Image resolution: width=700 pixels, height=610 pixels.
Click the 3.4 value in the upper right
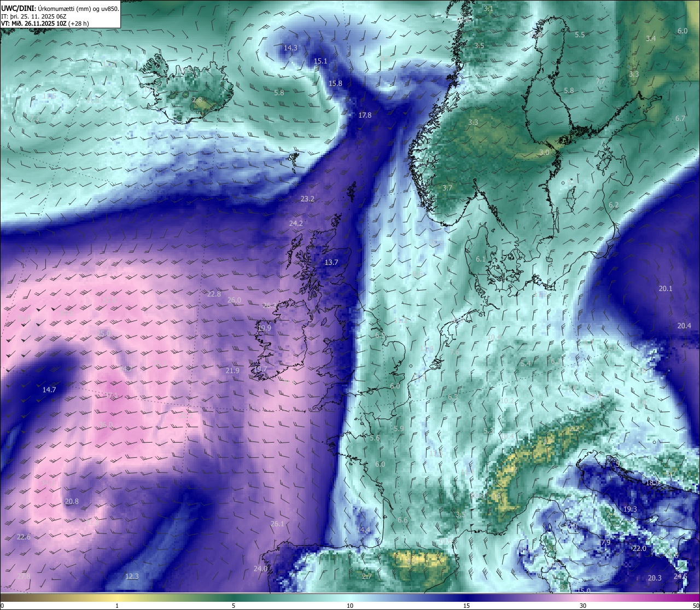651,38
